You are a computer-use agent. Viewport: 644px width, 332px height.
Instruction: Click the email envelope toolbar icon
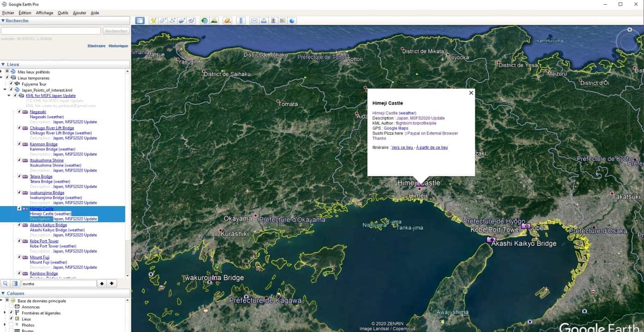tap(254, 21)
